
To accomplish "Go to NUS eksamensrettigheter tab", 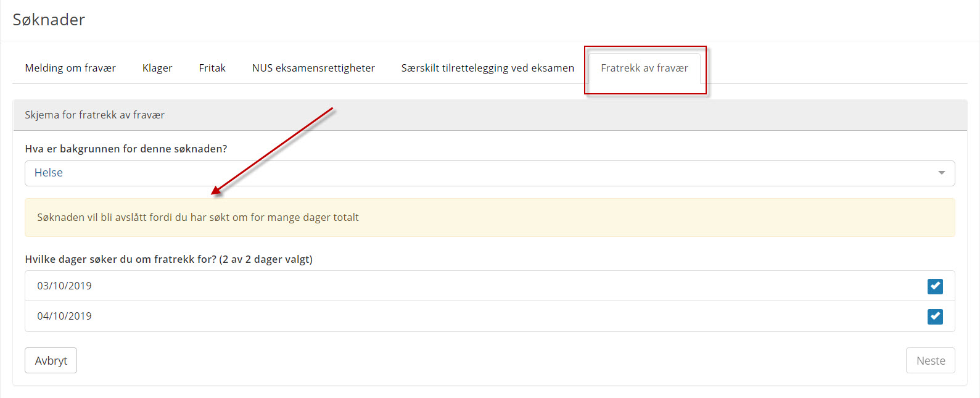I will click(x=313, y=68).
